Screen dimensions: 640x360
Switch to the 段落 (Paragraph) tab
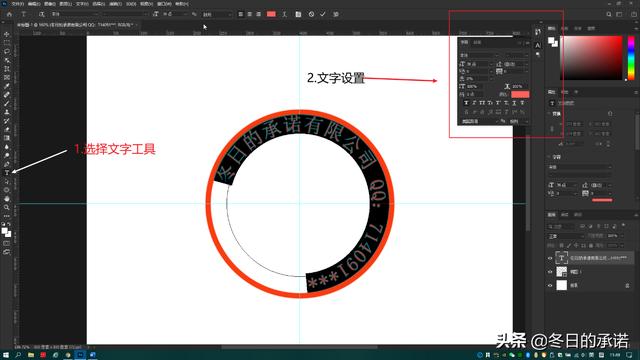click(x=478, y=42)
